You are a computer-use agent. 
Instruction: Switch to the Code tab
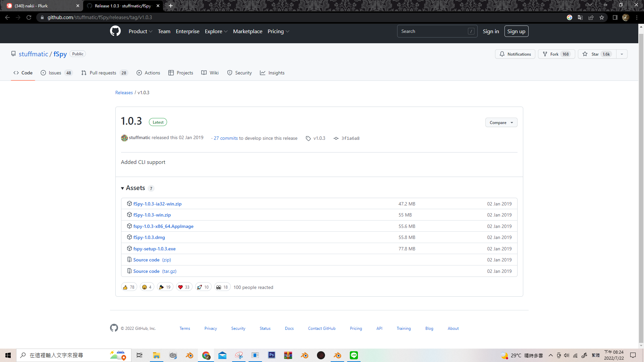click(23, 73)
